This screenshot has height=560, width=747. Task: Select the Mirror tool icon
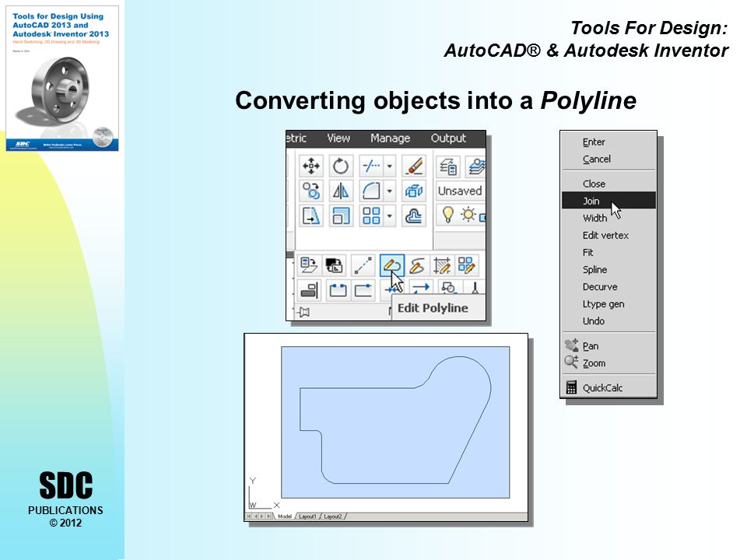tap(340, 191)
